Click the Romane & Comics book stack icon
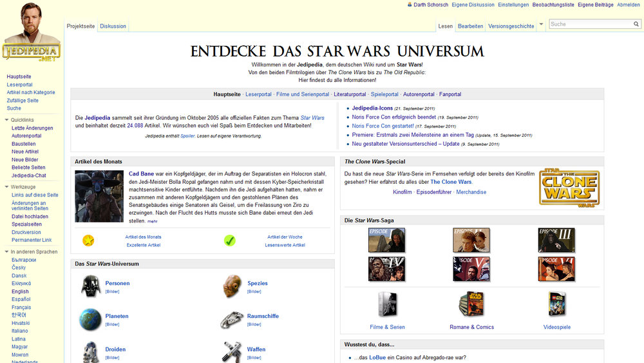Viewport: 644px width, 363px height. coord(471,304)
